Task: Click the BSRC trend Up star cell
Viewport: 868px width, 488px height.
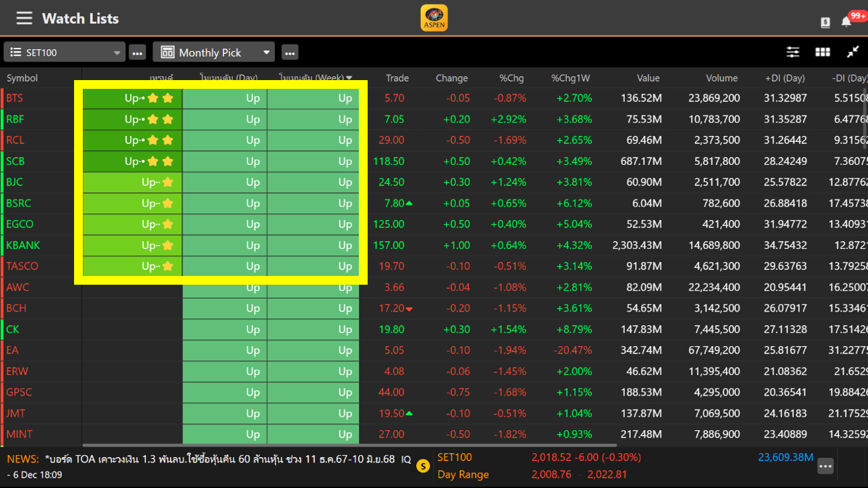Action: [x=132, y=203]
